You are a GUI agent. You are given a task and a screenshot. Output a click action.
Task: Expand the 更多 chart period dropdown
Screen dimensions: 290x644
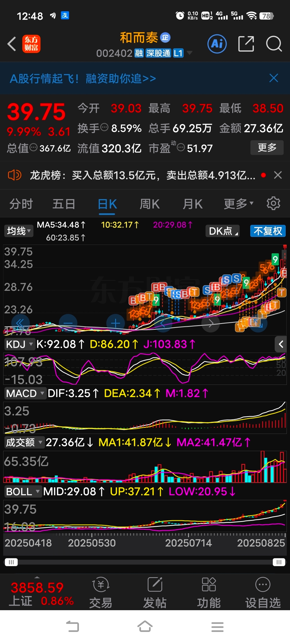click(238, 204)
